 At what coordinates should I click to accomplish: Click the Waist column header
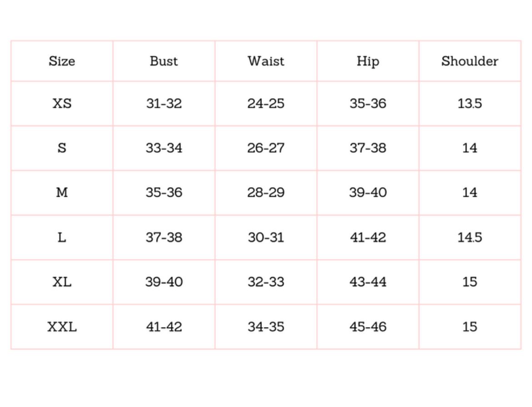click(x=266, y=61)
